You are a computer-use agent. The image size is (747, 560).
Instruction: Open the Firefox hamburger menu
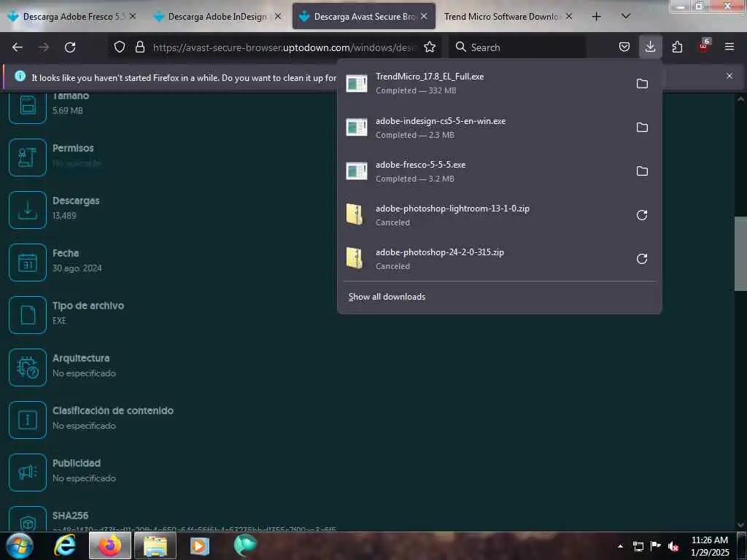pos(729,47)
